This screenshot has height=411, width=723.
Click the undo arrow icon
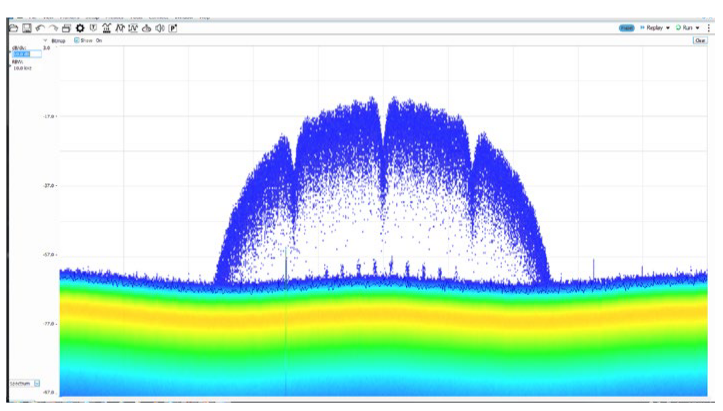[x=40, y=28]
